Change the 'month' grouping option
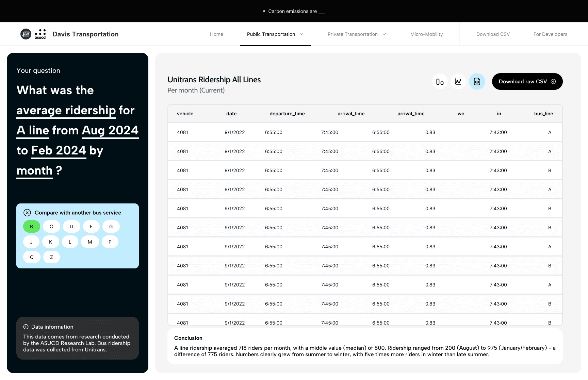588x380 pixels. (x=34, y=171)
